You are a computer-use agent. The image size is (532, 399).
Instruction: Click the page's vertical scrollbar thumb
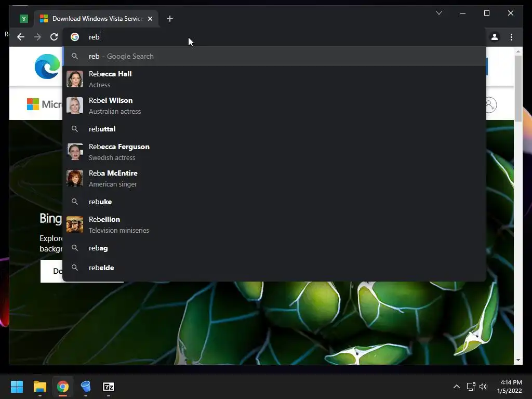[x=518, y=88]
